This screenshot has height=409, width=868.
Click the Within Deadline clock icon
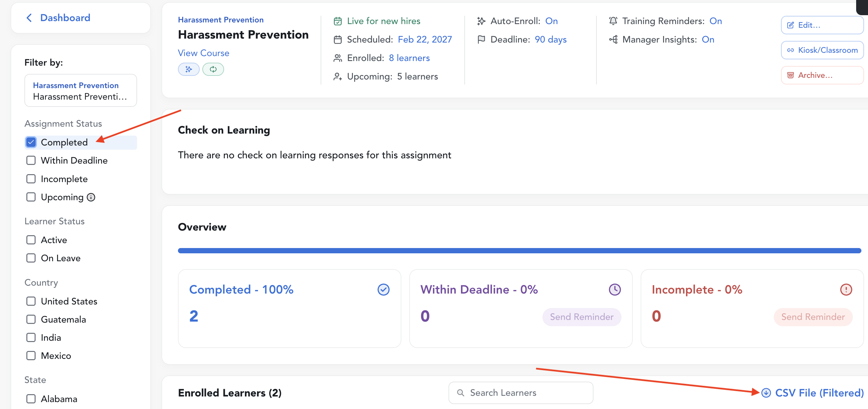tap(615, 290)
